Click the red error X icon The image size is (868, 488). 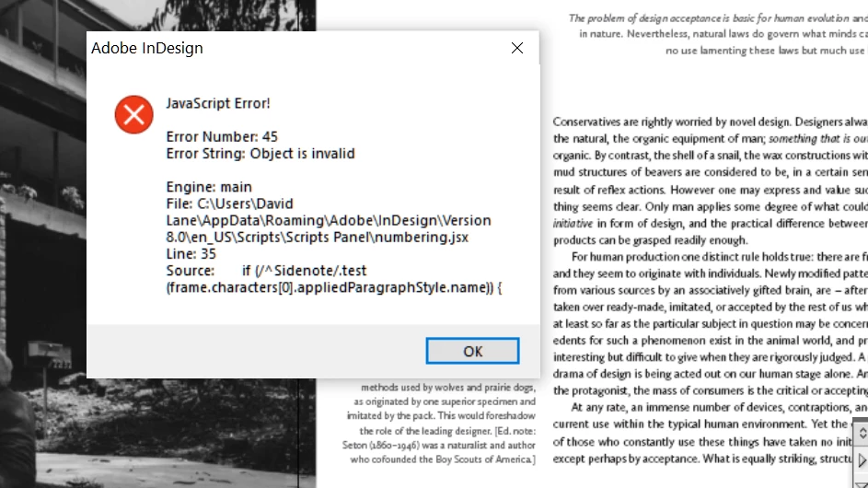134,115
